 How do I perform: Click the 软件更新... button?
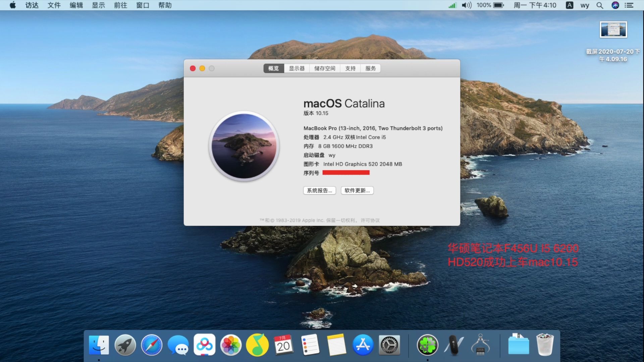357,190
